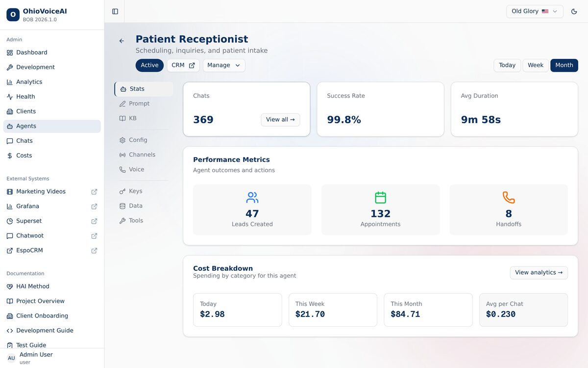588x368 pixels.
Task: Select the Week time range
Action: 535,65
